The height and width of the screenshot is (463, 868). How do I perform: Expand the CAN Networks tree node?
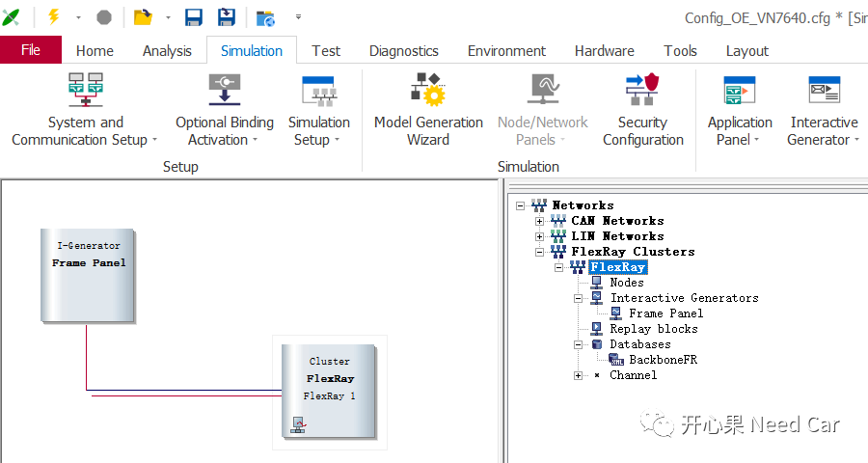(x=540, y=221)
